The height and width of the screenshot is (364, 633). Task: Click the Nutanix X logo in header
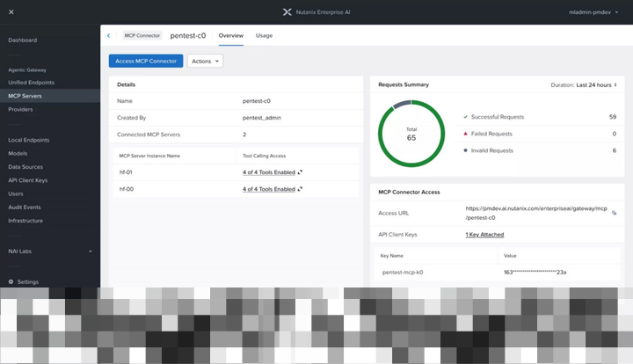pos(287,12)
